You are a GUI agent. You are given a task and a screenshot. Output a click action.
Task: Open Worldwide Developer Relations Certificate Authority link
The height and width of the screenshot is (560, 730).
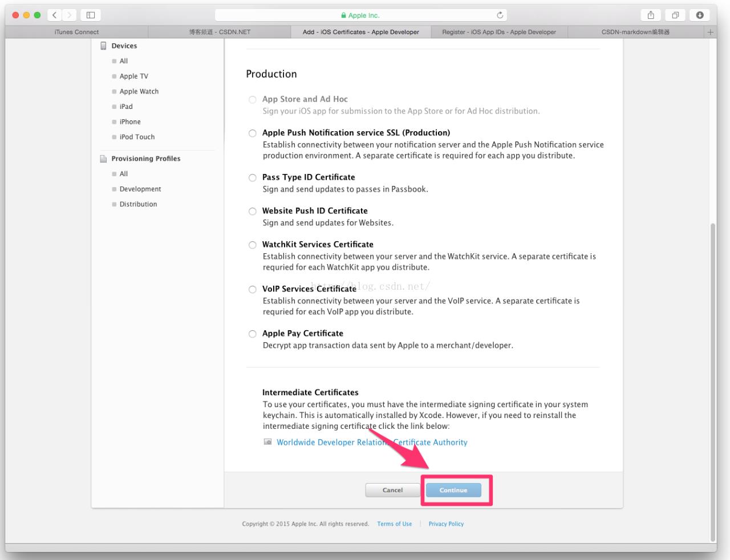pos(372,442)
